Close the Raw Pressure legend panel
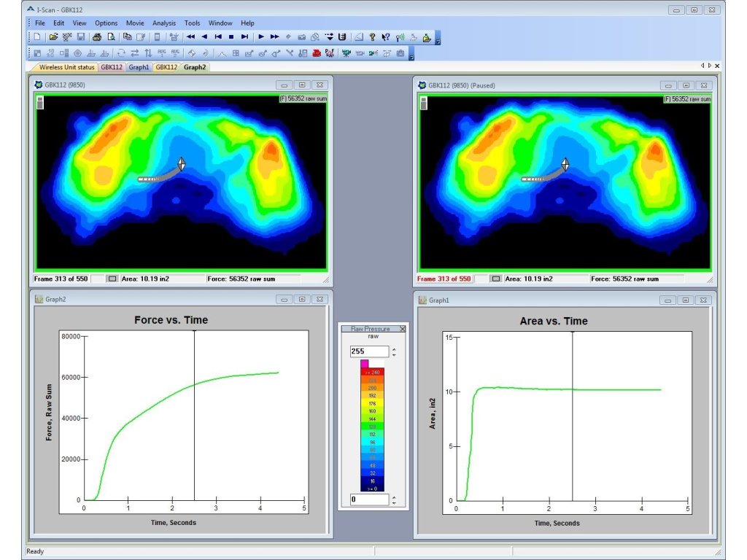 (x=403, y=329)
